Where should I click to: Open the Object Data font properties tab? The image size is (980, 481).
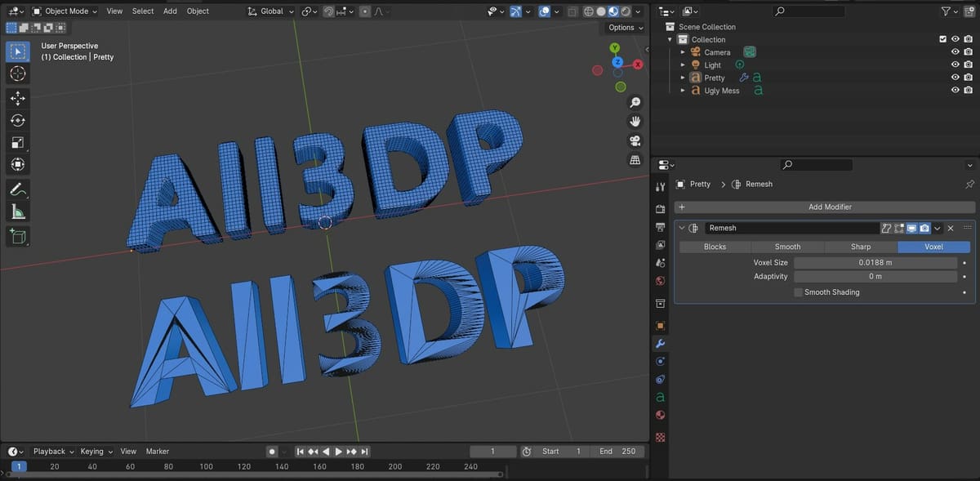point(661,397)
